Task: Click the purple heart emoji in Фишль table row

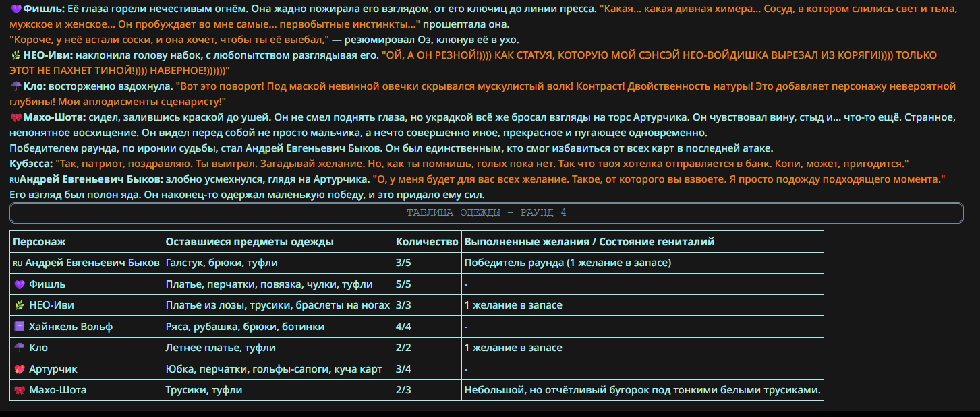Action: (x=18, y=284)
